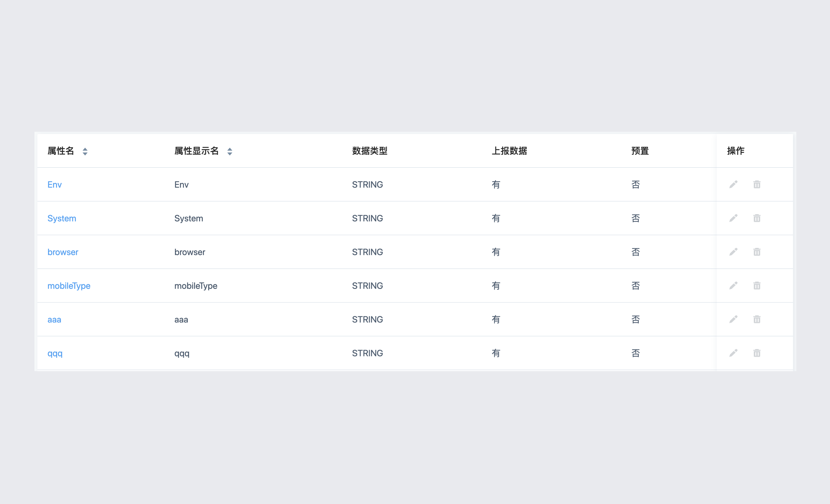
Task: Click the descending sort arrow on 属性名
Action: pyautogui.click(x=85, y=154)
